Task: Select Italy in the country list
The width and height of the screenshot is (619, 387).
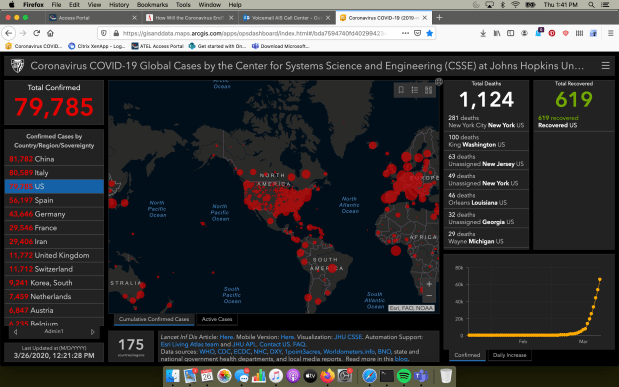Action: pyautogui.click(x=54, y=173)
